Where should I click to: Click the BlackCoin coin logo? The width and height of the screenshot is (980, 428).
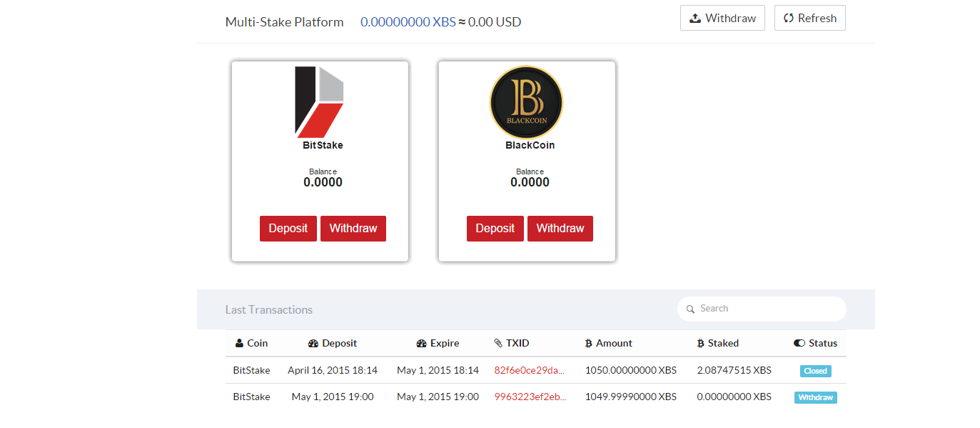click(527, 102)
